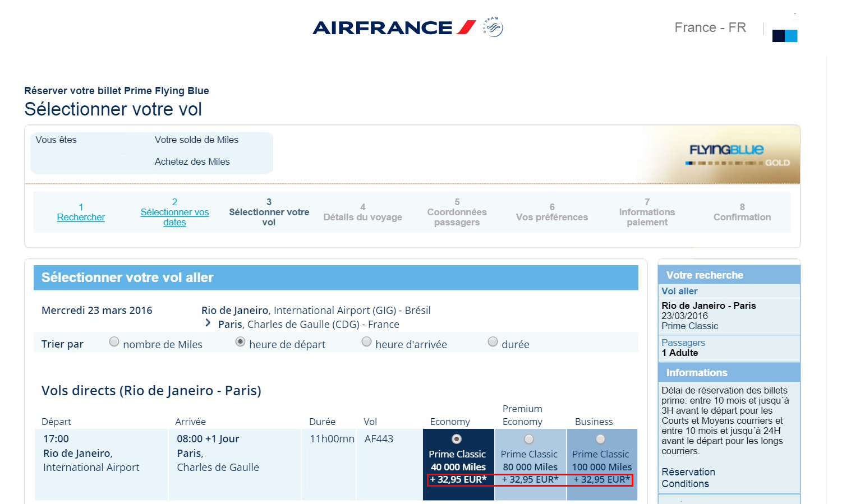Sort flights by nombre de Miles
The width and height of the screenshot is (851, 504).
(114, 342)
